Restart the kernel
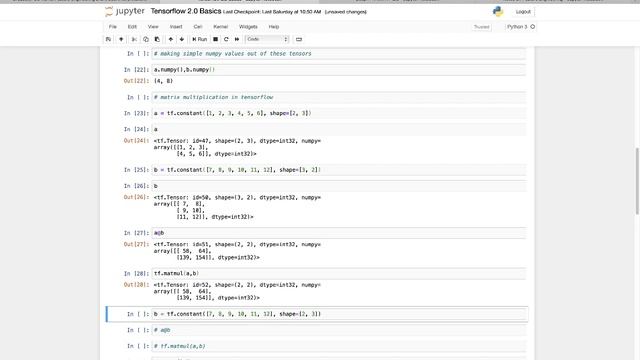Image resolution: width=640 pixels, height=360 pixels. point(226,39)
